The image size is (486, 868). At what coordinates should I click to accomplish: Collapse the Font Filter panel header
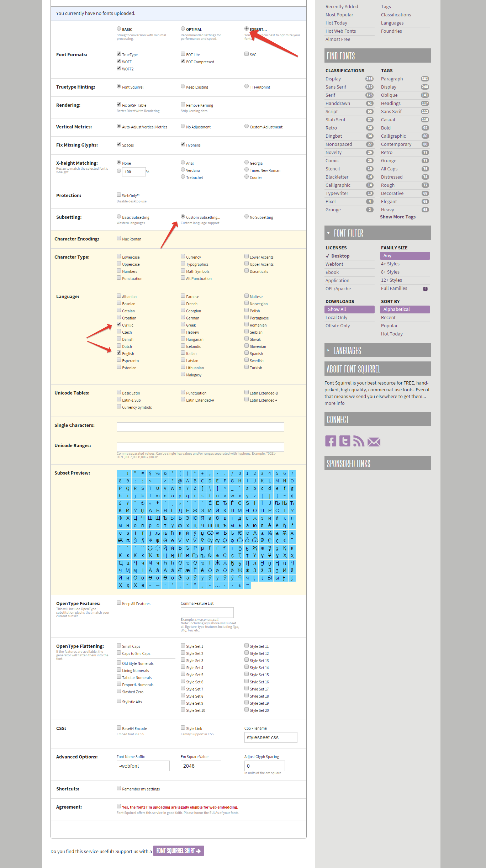point(378,233)
